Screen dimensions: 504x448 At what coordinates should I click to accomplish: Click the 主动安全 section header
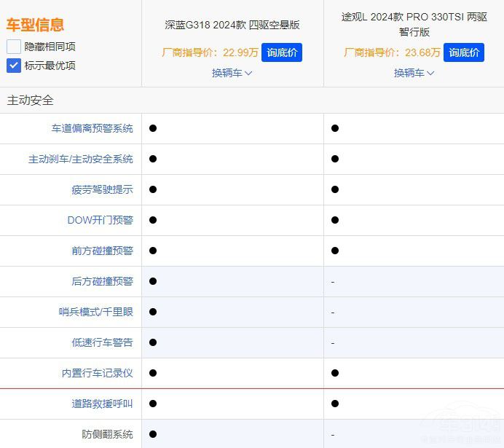tap(31, 101)
